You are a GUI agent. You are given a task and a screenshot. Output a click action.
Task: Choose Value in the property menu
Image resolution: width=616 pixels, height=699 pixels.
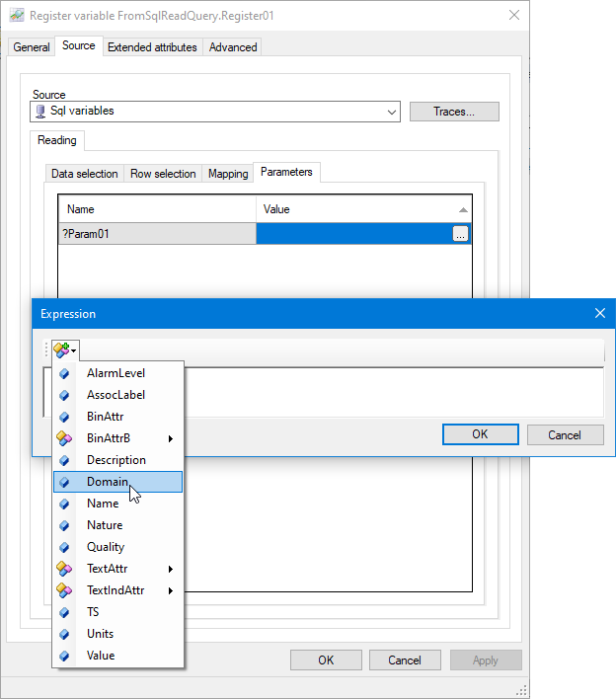click(x=101, y=656)
